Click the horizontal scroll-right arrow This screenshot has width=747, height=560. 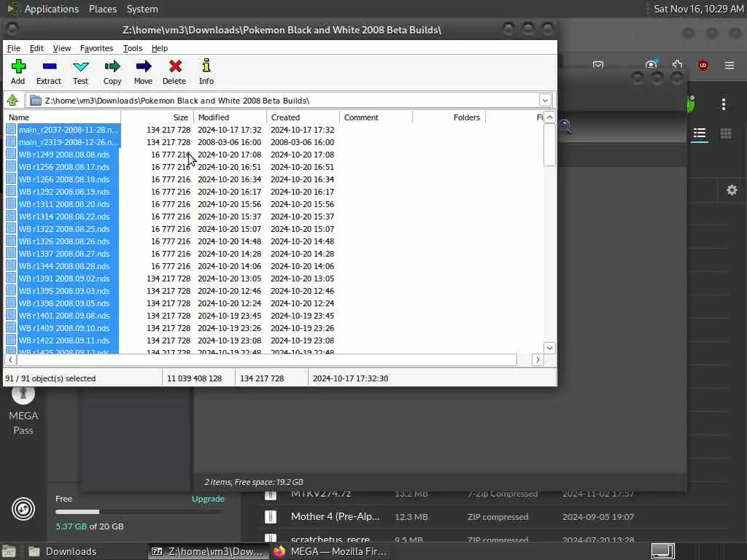(538, 360)
